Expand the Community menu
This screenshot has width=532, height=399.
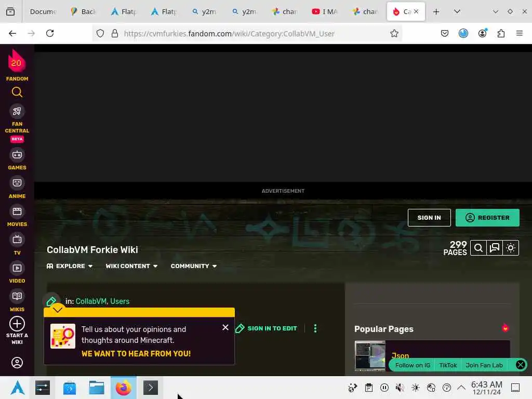tap(194, 266)
